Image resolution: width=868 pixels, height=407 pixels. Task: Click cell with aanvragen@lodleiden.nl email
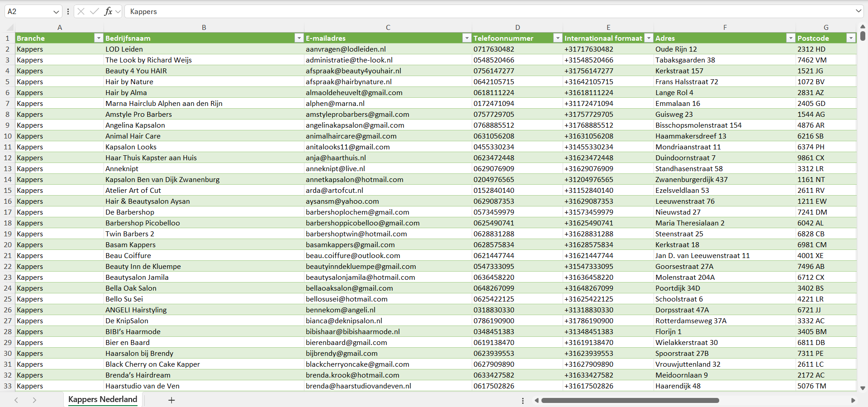pos(346,49)
